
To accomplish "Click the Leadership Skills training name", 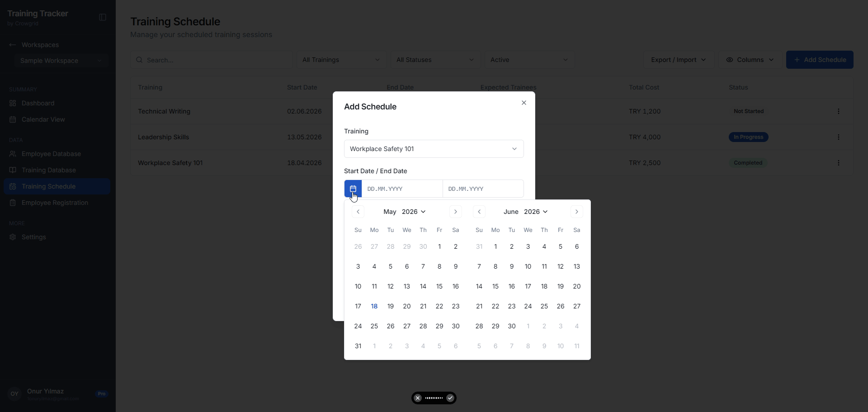I will pyautogui.click(x=164, y=137).
